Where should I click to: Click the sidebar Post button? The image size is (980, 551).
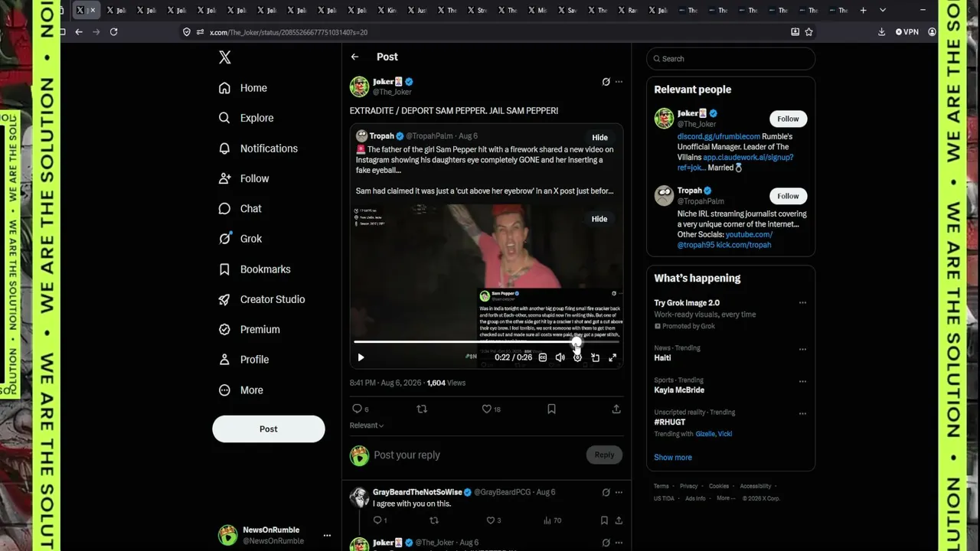tap(269, 429)
